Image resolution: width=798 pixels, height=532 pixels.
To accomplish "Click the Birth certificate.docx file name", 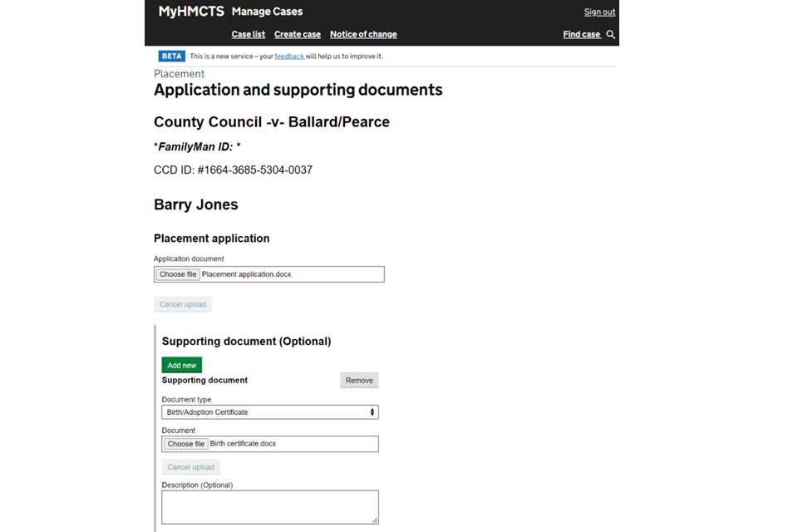I will 243,444.
